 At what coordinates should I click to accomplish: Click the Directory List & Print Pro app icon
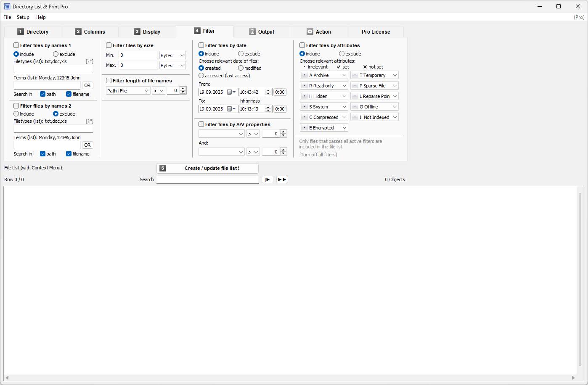click(7, 6)
